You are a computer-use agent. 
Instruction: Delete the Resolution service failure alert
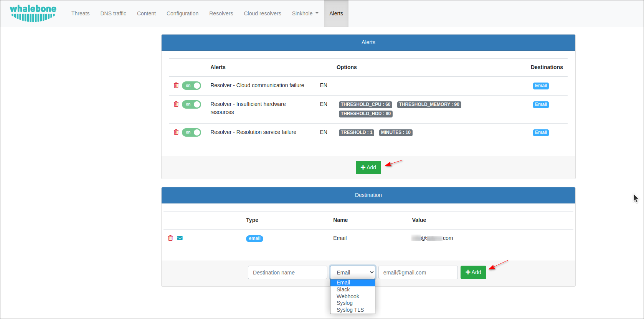click(x=176, y=132)
